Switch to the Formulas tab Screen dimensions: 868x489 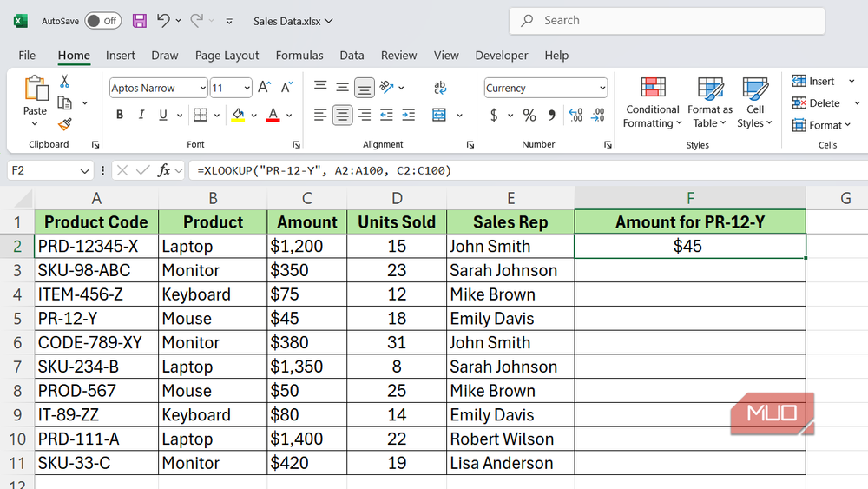pos(299,56)
